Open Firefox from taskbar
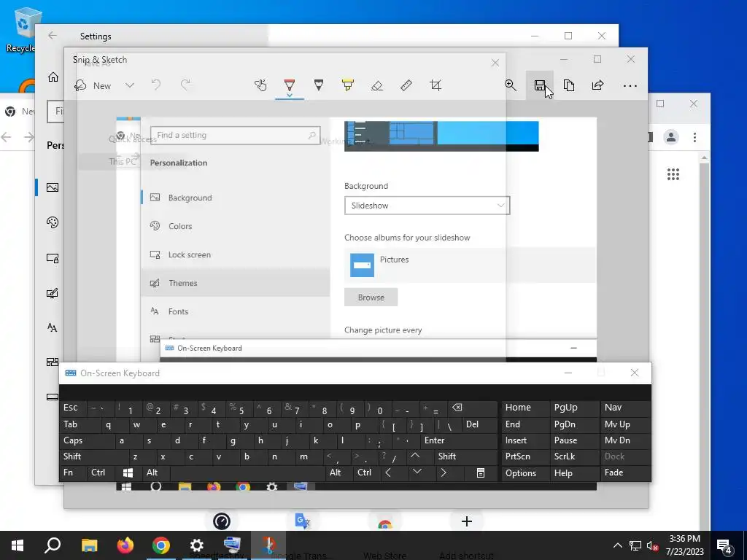 click(125, 545)
